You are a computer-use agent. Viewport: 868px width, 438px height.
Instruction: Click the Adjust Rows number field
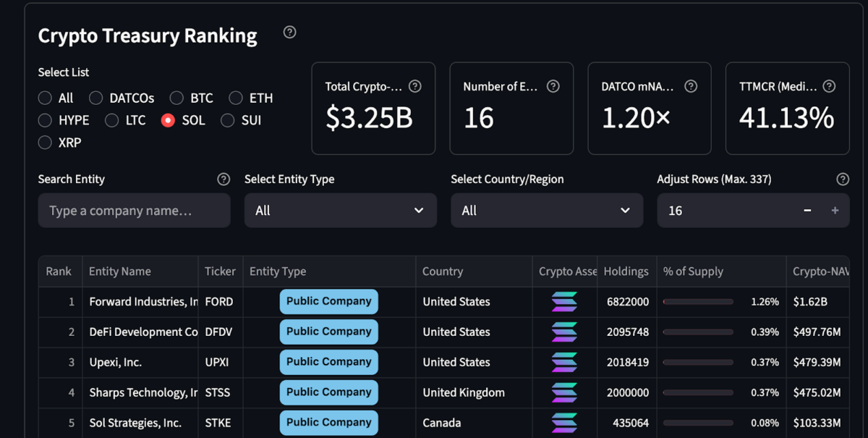tap(726, 211)
